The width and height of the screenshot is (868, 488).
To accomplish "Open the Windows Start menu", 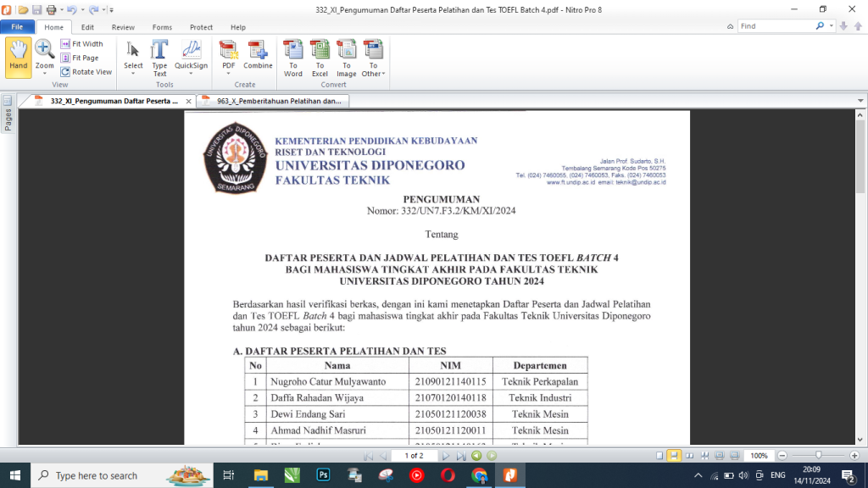I will 15,475.
